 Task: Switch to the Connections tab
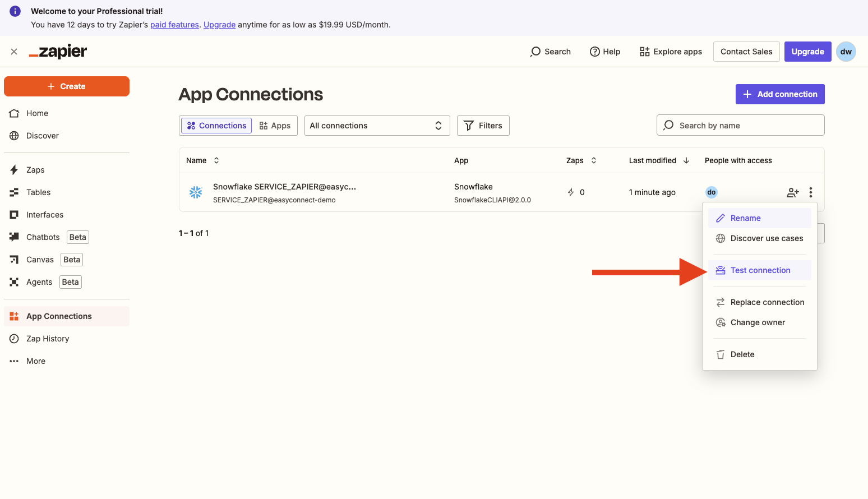click(x=216, y=126)
